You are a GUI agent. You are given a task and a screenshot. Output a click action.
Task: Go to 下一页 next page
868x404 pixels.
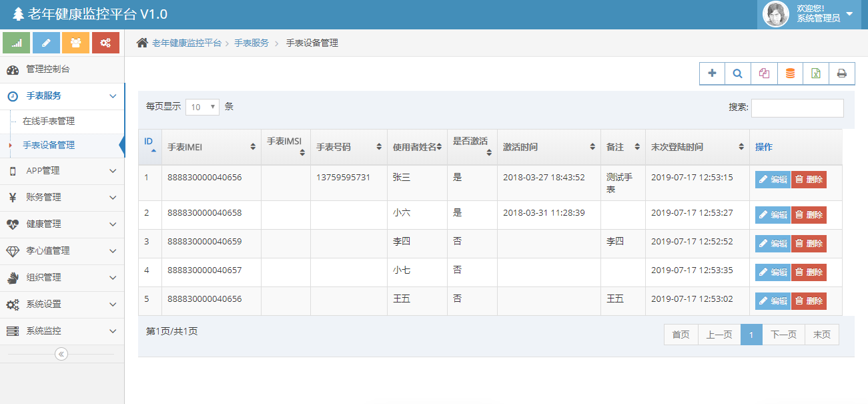(x=784, y=335)
